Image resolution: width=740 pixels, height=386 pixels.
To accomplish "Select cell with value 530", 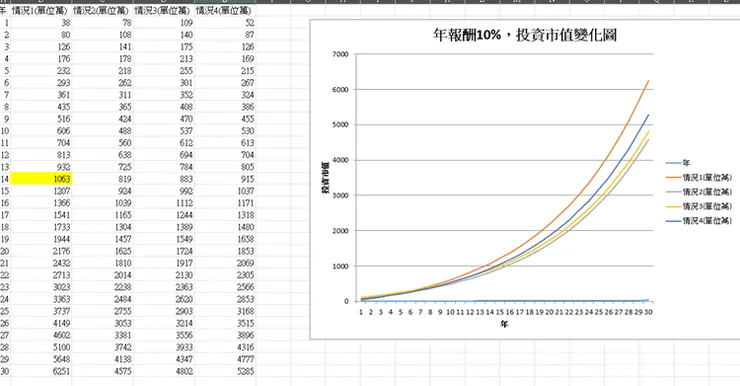I will pyautogui.click(x=225, y=131).
